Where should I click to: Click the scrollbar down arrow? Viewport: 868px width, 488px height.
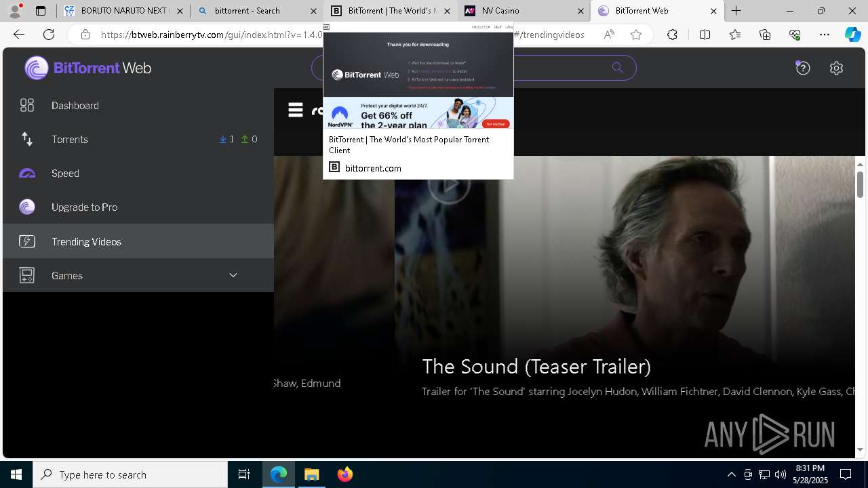click(860, 449)
